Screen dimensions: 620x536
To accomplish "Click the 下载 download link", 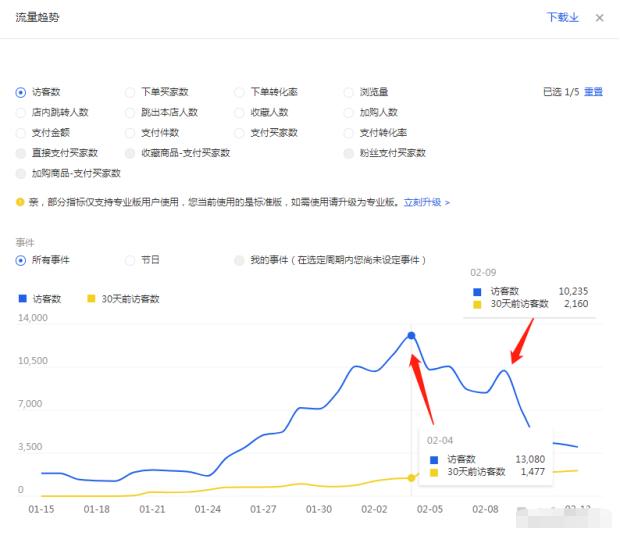I will tap(562, 17).
